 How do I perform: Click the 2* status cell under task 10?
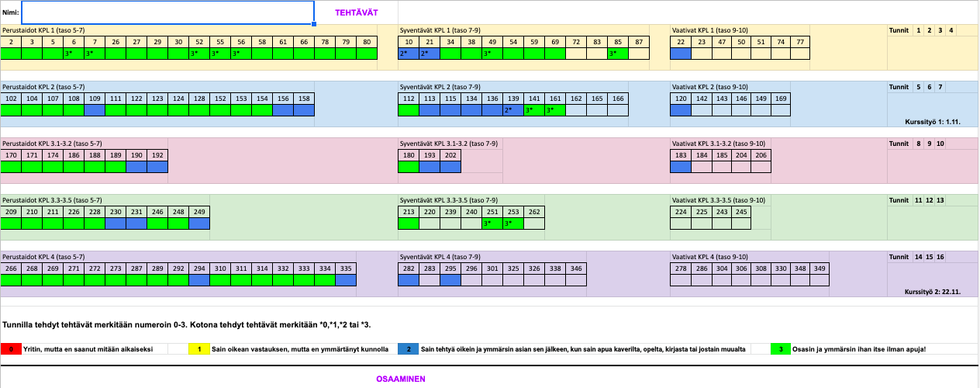pos(409,54)
